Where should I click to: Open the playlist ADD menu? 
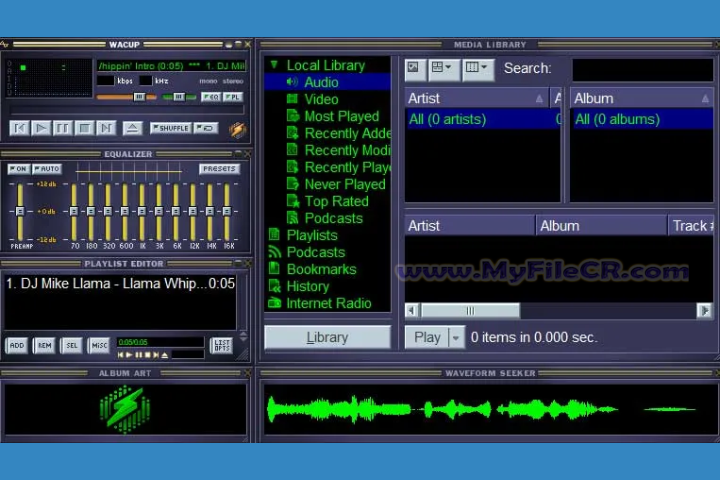coord(17,345)
